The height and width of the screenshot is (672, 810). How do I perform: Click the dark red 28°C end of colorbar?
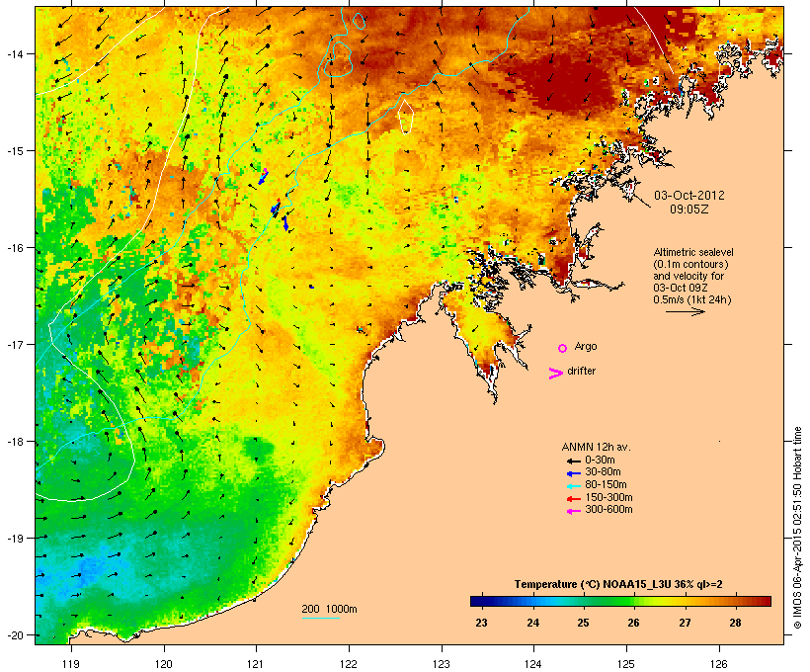(763, 601)
